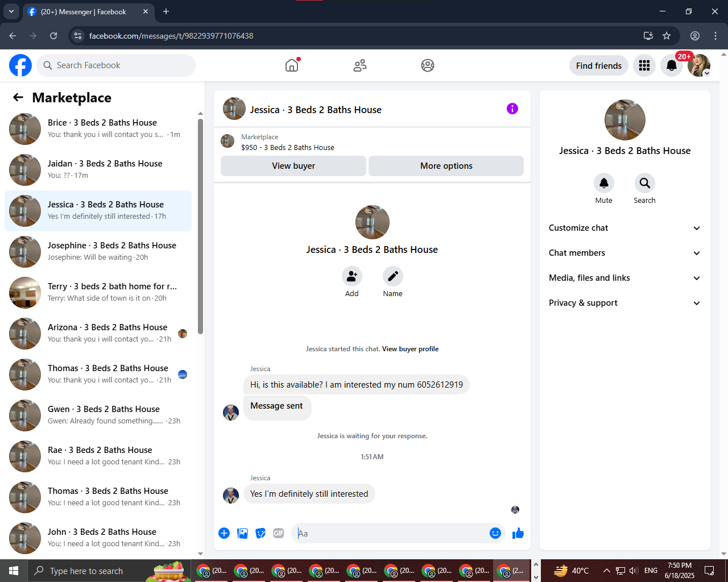The height and width of the screenshot is (582, 728).
Task: Click the More options button
Action: [x=446, y=166]
